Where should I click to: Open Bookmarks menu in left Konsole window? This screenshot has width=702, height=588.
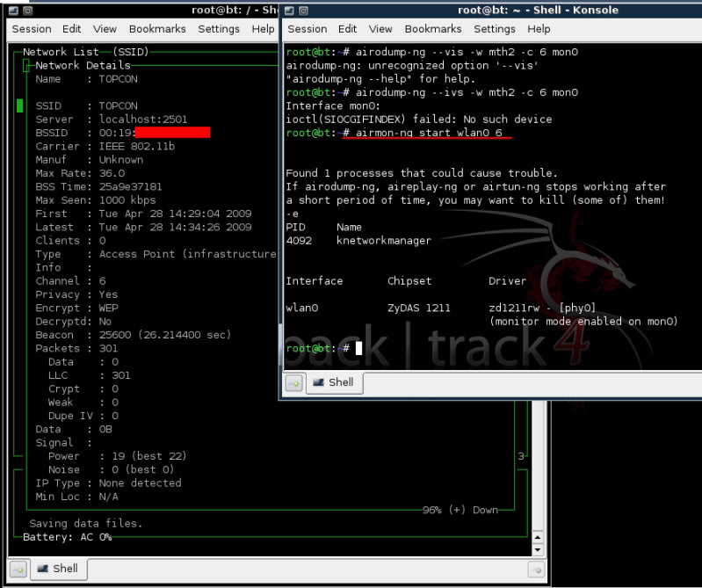coord(157,29)
